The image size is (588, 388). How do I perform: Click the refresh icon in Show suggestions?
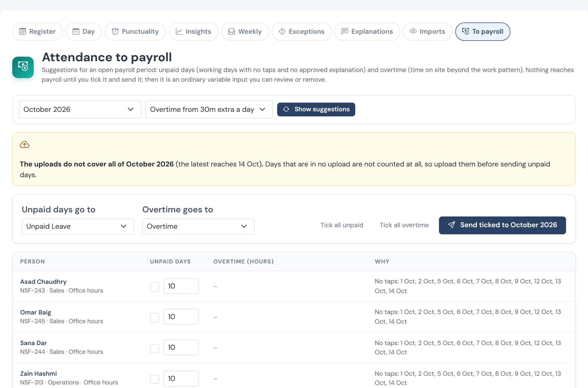click(x=286, y=109)
